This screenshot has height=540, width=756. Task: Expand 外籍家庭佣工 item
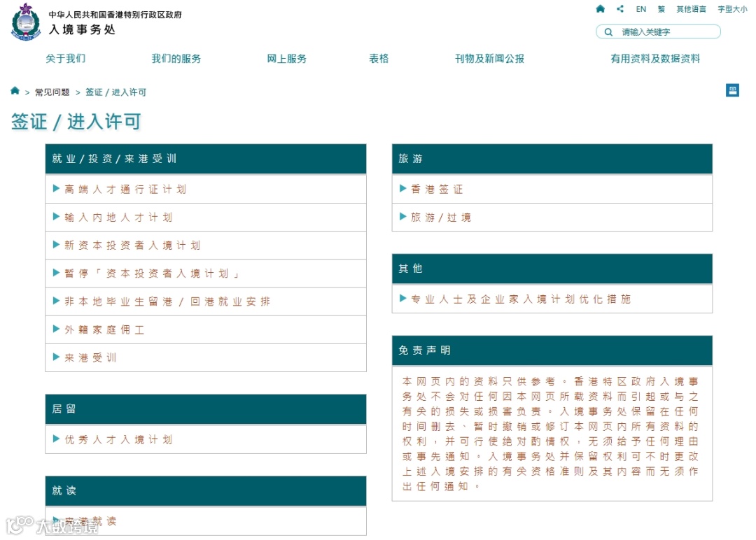tap(206, 329)
